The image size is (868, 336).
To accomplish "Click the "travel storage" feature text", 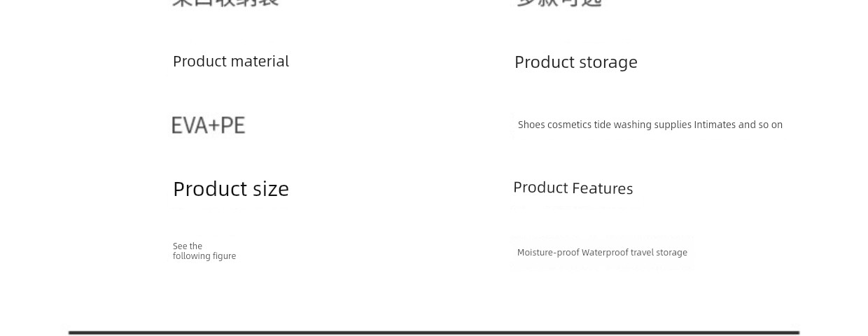I will pos(659,253).
